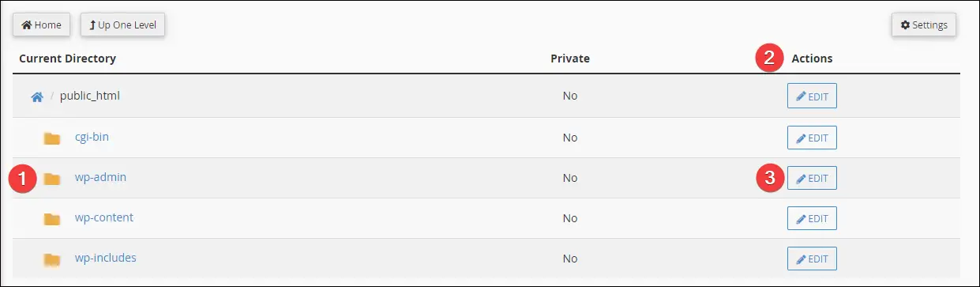Click red step marker number 2
This screenshot has width=980, height=287.
tap(769, 58)
